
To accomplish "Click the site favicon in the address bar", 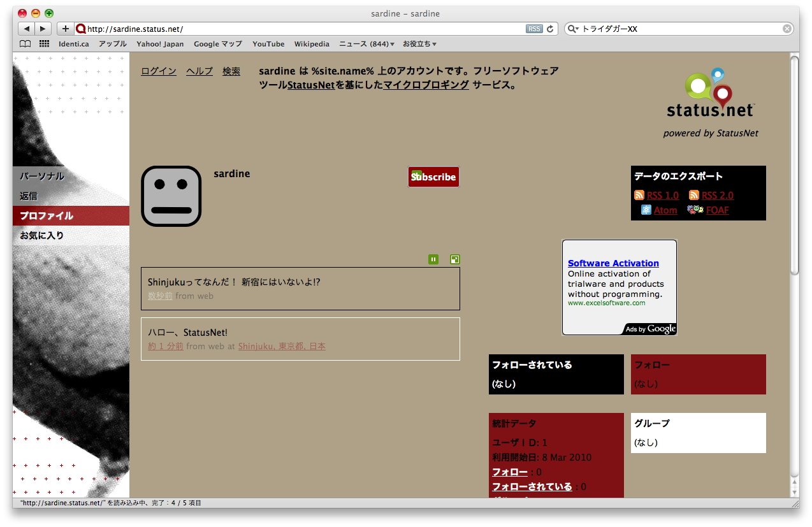I will tap(80, 29).
